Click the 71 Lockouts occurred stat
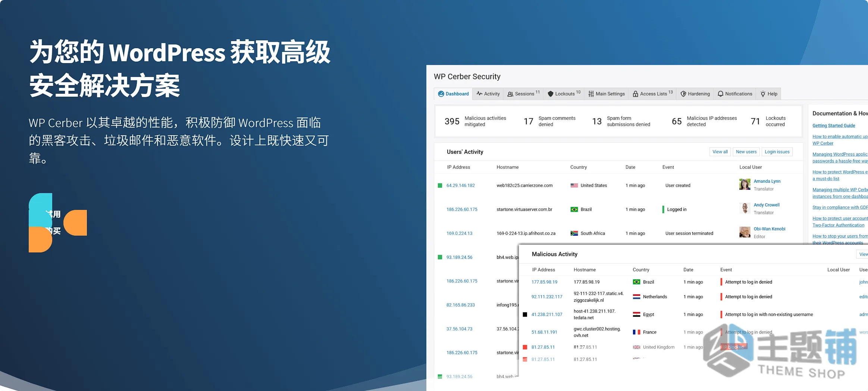This screenshot has width=868, height=391. click(x=768, y=121)
